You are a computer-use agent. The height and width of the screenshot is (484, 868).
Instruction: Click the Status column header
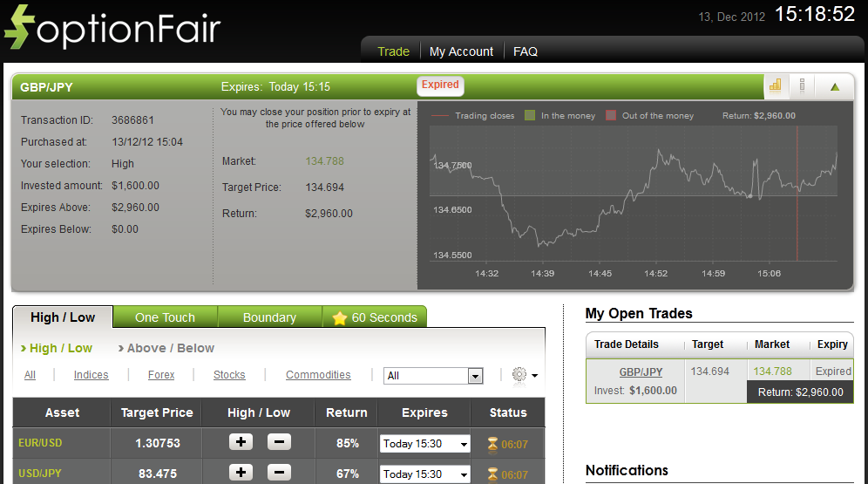click(x=508, y=412)
